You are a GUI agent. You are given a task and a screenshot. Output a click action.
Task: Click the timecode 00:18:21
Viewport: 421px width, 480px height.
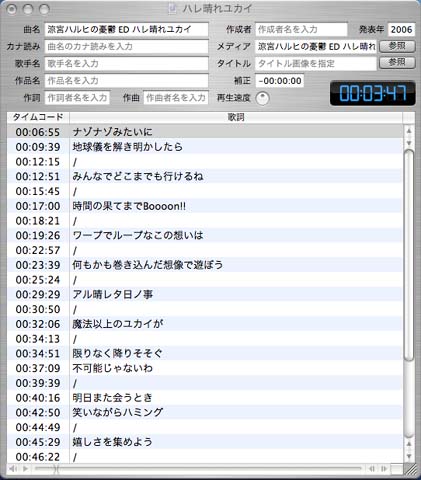tap(38, 221)
